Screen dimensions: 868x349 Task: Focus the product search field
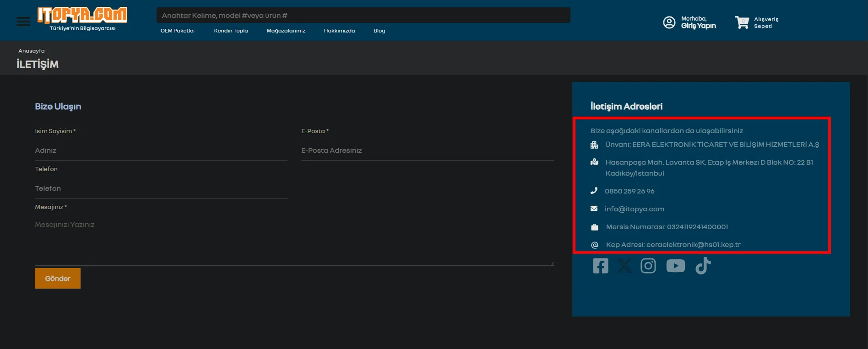pyautogui.click(x=363, y=15)
